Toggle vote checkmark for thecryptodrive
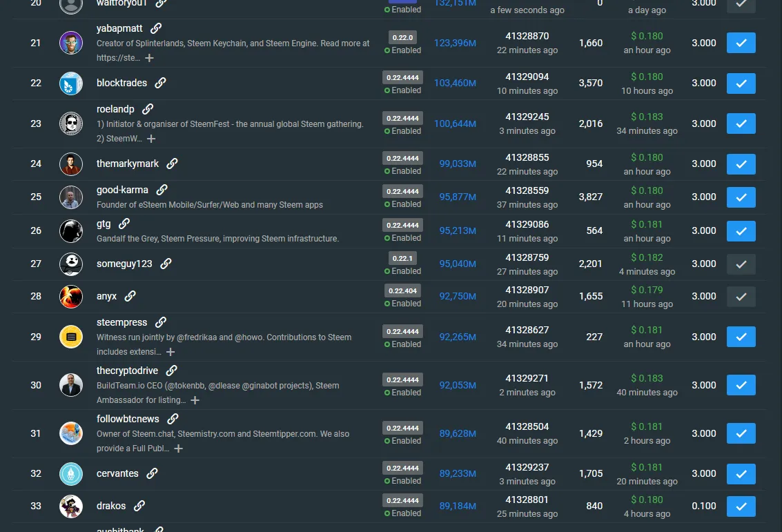Screen dimensions: 782x532 [741, 385]
